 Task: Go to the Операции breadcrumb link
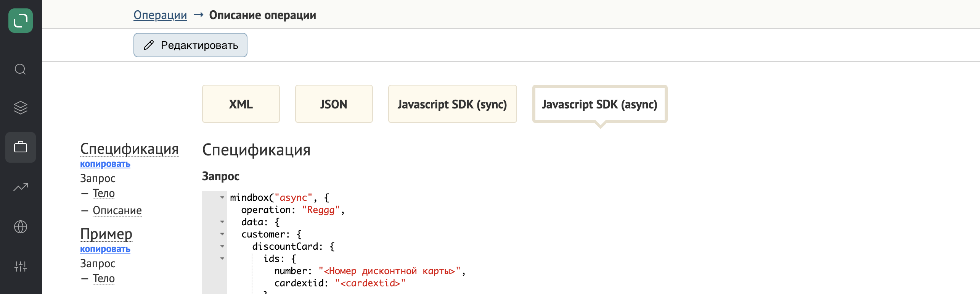[x=160, y=15]
